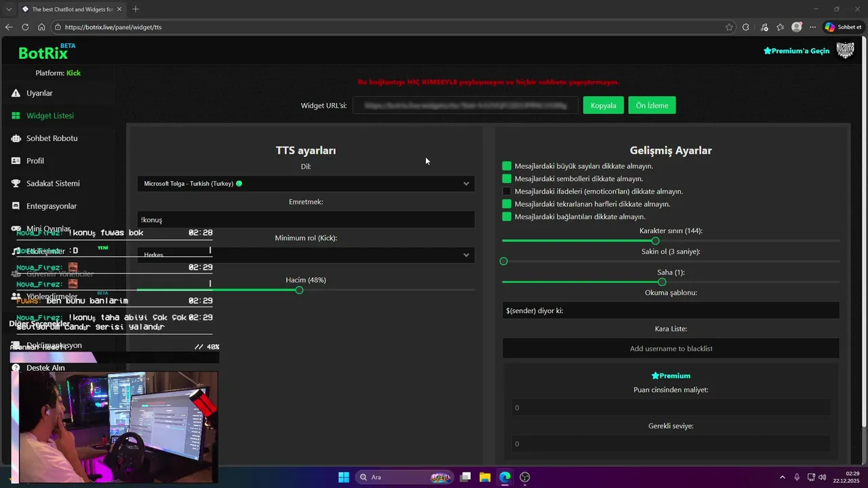
Task: Open Sohbet Robotu menu item
Action: pyautogui.click(x=52, y=138)
